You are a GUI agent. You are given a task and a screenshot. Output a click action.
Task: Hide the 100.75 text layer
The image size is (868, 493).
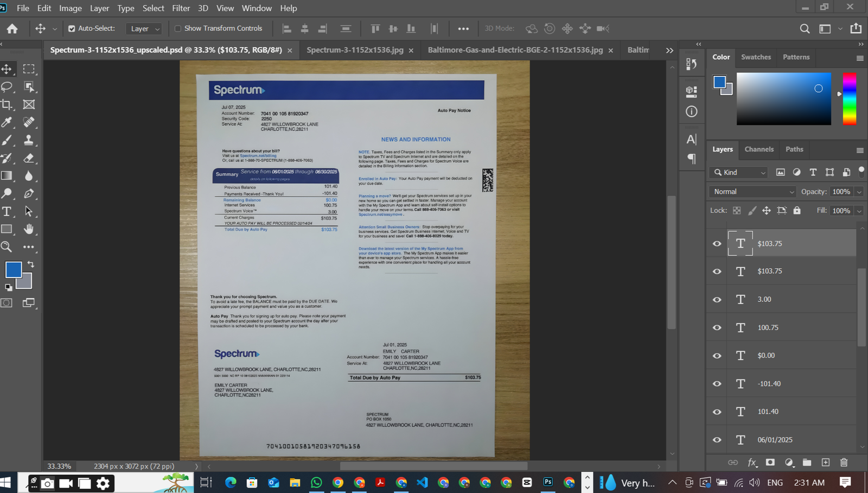(717, 328)
